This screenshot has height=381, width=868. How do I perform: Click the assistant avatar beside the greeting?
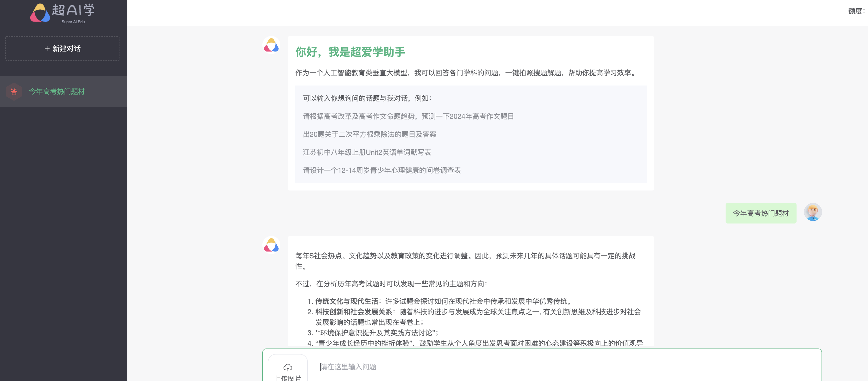[x=271, y=45]
